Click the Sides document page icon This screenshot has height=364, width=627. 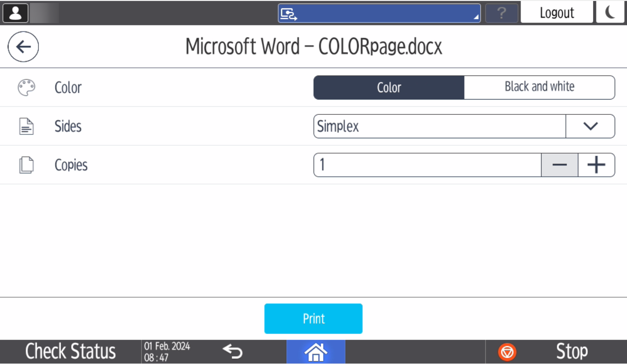coord(26,126)
